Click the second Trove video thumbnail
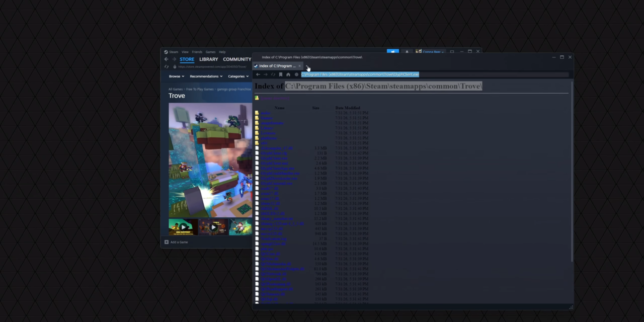This screenshot has width=644, height=322. (x=213, y=227)
